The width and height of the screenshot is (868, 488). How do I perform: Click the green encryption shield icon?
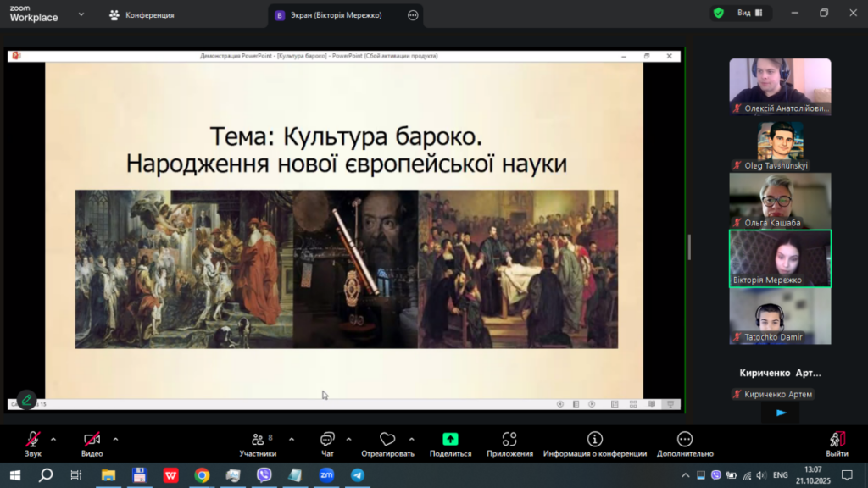pos(719,14)
